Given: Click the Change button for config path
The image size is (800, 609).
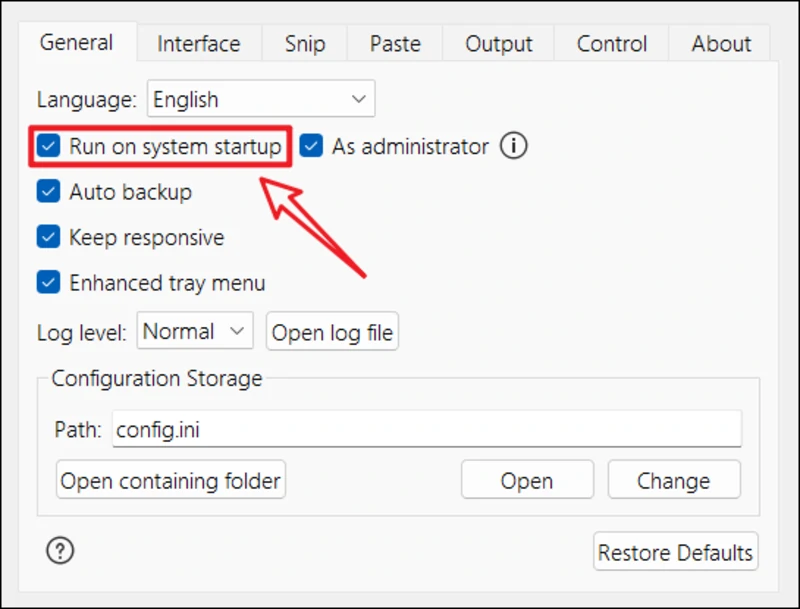Looking at the screenshot, I should (x=673, y=481).
